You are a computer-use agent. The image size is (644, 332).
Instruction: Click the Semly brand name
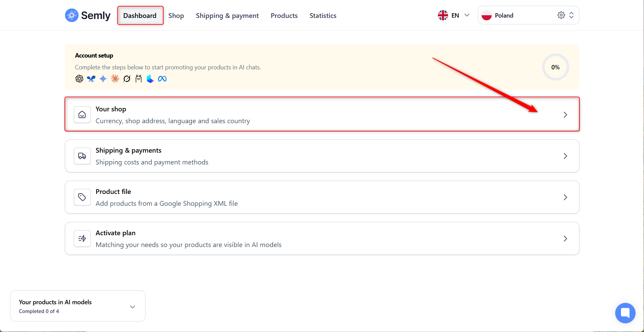(96, 16)
